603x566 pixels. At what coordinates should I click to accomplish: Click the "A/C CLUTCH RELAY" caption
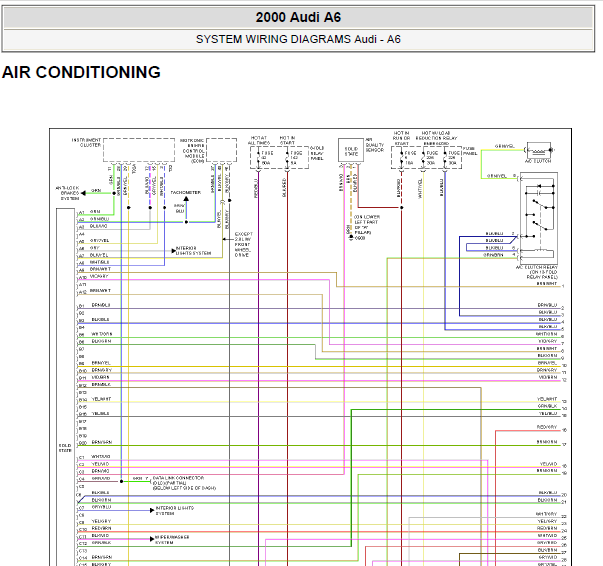(x=537, y=272)
